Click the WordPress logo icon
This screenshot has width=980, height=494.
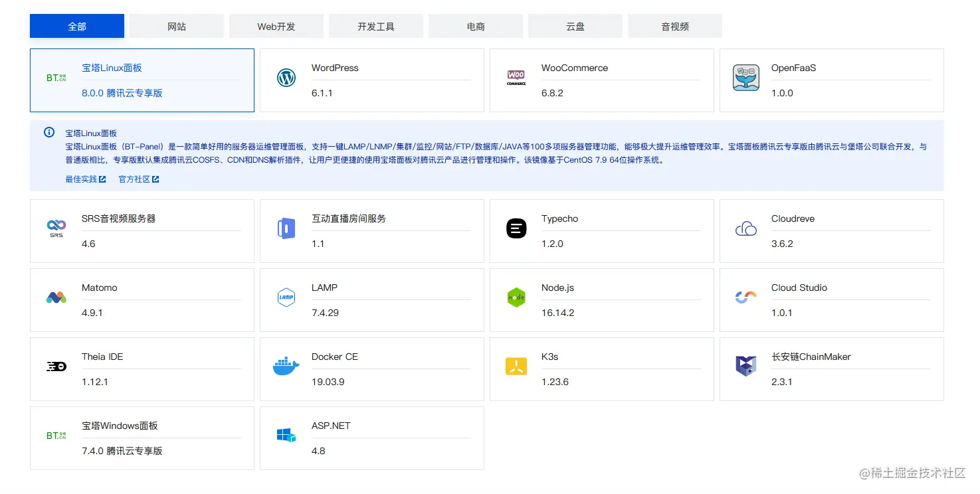point(286,78)
